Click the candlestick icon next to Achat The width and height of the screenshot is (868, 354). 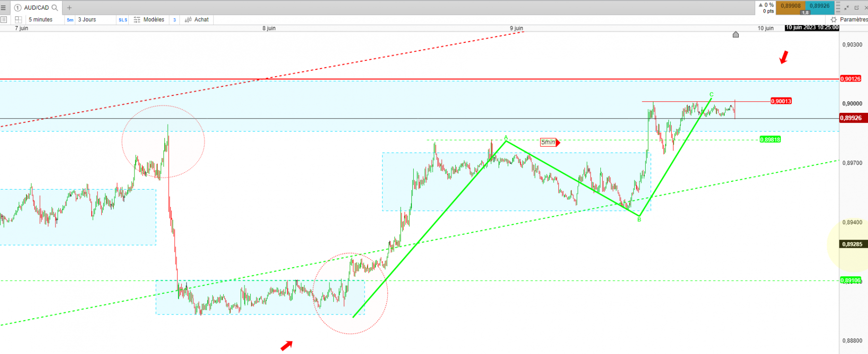[188, 20]
